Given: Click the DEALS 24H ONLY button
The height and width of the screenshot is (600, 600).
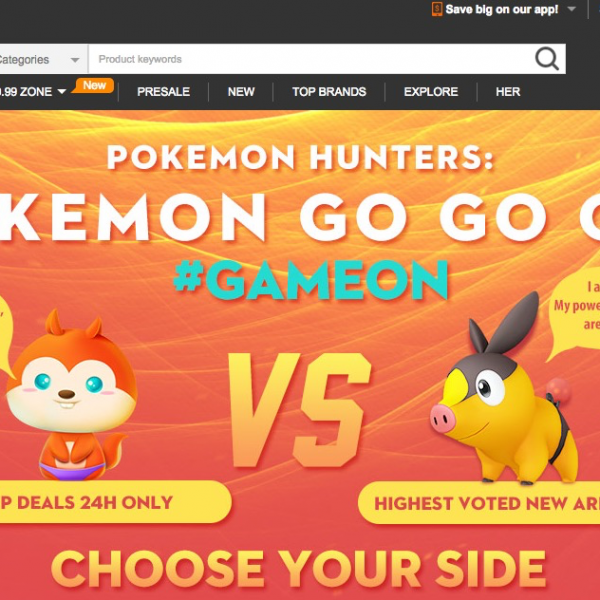Looking at the screenshot, I should tap(115, 502).
